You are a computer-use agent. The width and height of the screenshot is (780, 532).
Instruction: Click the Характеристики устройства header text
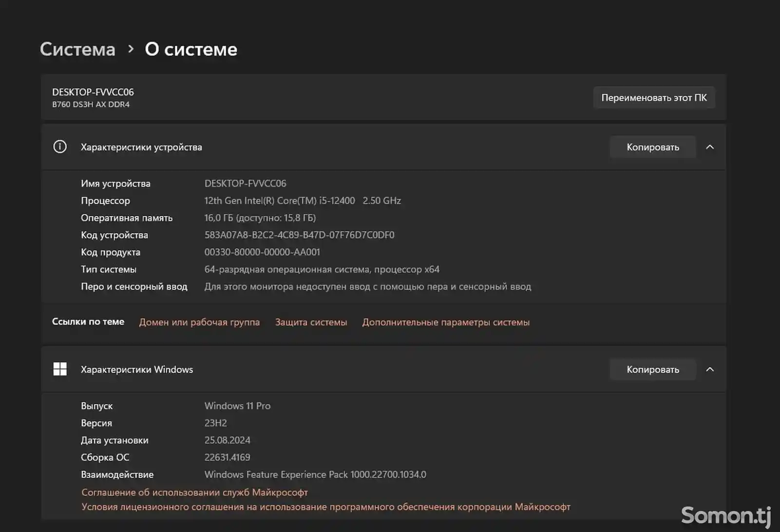coord(141,147)
